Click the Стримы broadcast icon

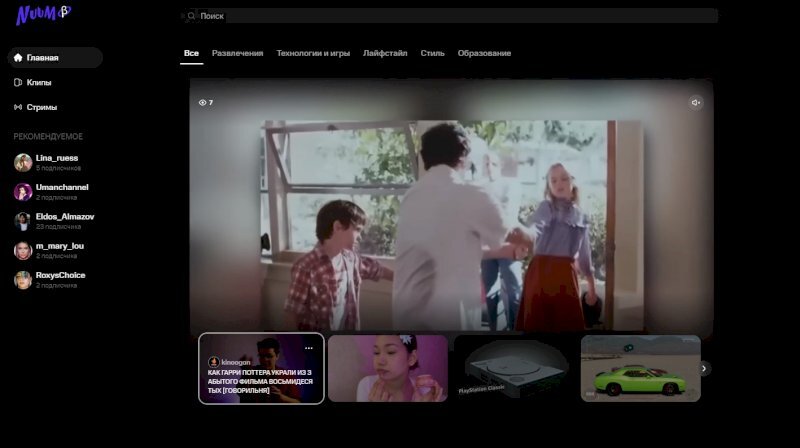(x=18, y=107)
